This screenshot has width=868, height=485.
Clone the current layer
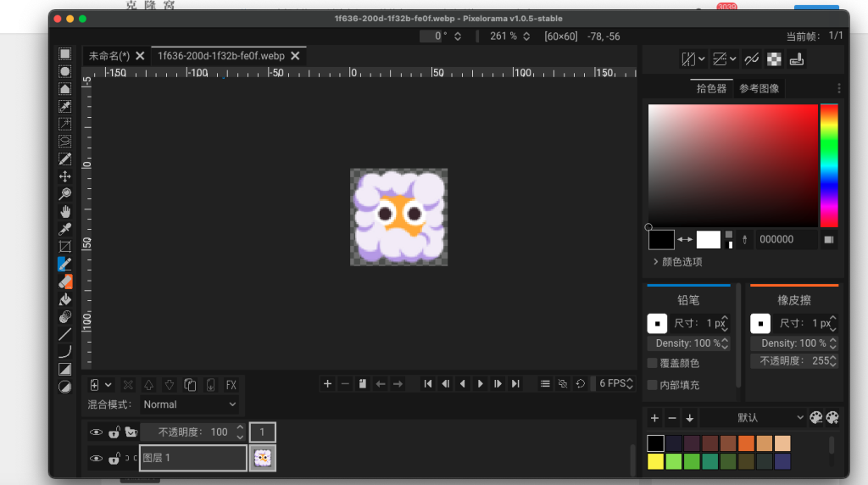click(190, 385)
